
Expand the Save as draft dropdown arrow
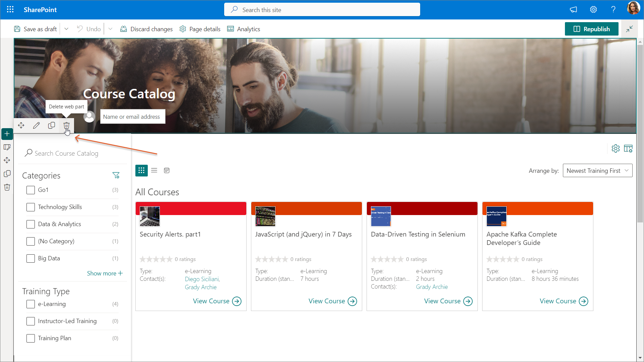tap(66, 29)
